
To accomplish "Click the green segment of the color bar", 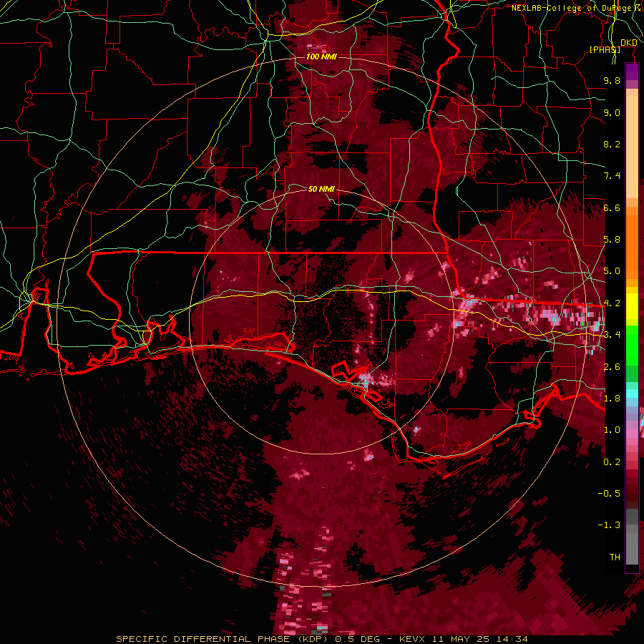I will click(x=632, y=345).
